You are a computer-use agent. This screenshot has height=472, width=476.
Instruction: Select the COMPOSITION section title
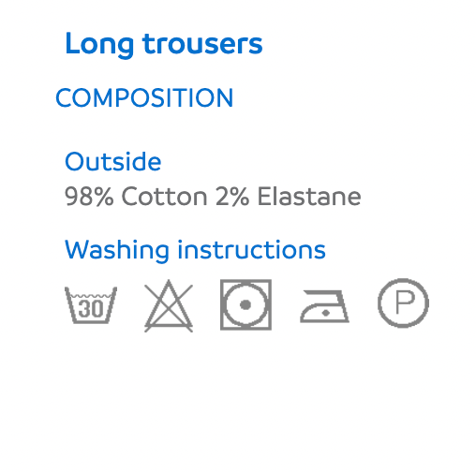point(144,97)
